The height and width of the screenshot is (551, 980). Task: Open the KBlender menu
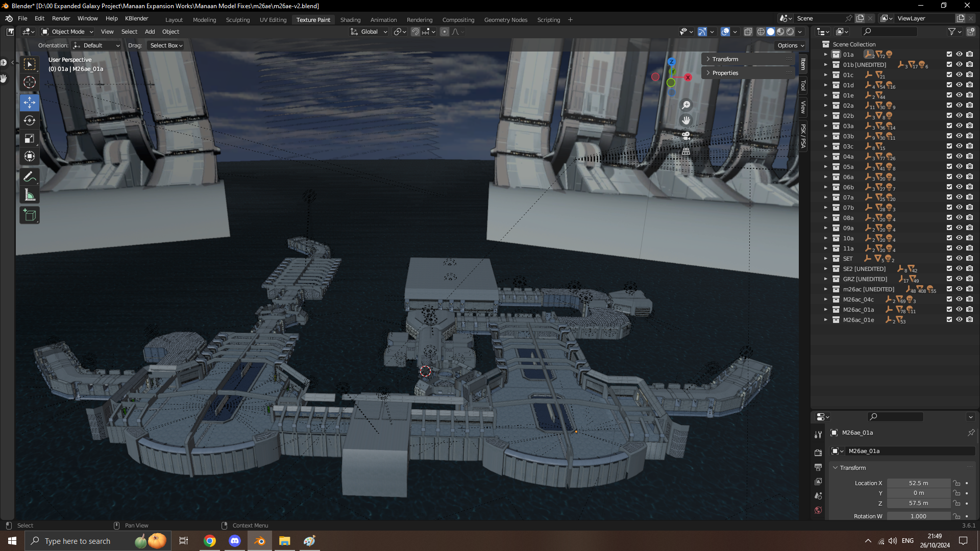137,18
